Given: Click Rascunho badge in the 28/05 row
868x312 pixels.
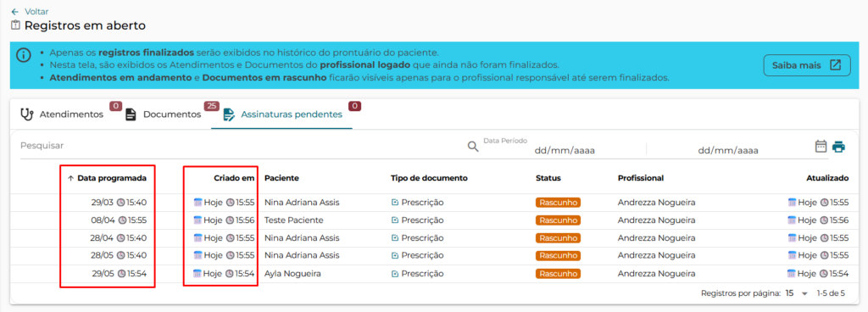Looking at the screenshot, I should pos(558,255).
